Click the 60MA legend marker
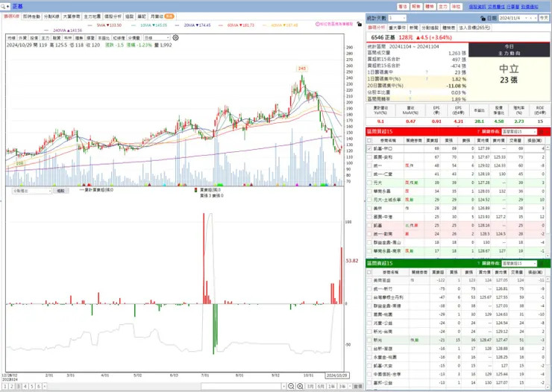This screenshot has width=552, height=392. tap(220, 25)
